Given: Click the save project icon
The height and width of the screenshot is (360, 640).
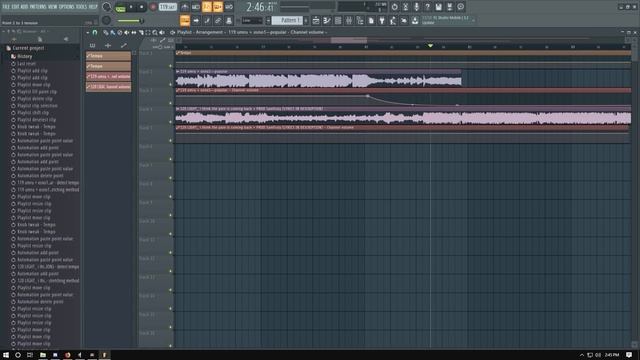Looking at the screenshot, I should [x=438, y=7].
